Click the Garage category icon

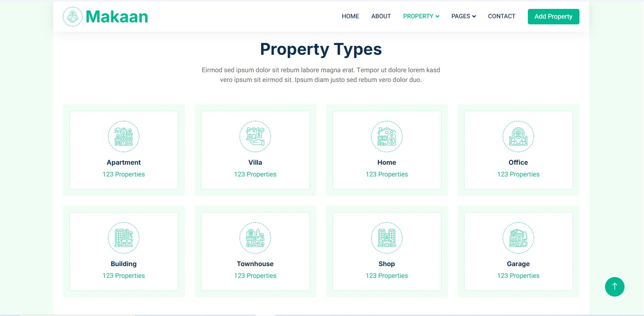518,238
